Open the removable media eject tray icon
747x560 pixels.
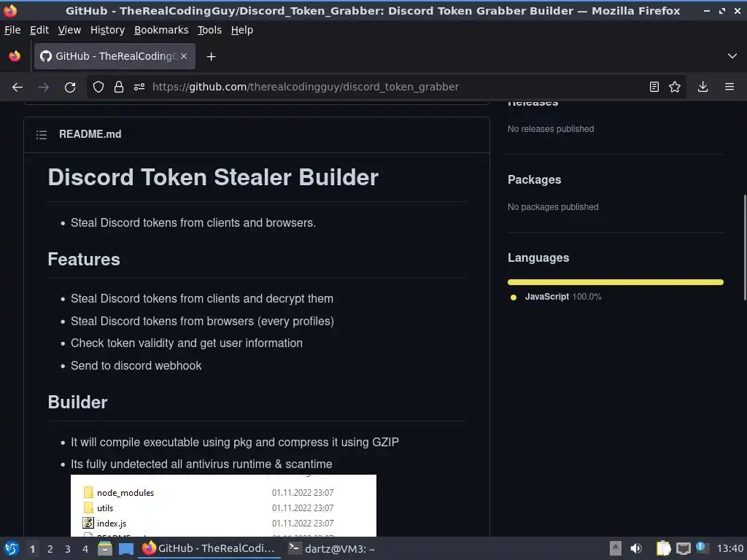click(616, 548)
